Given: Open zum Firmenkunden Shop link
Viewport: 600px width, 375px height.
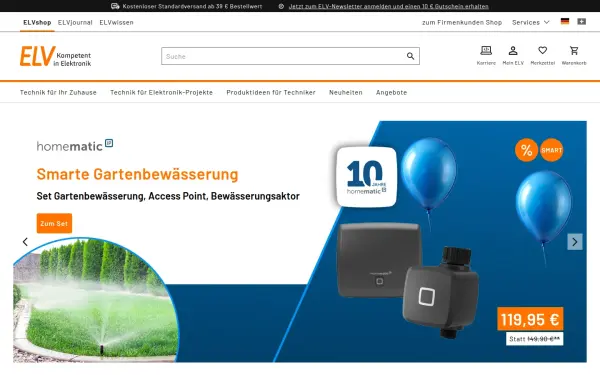Looking at the screenshot, I should pyautogui.click(x=462, y=23).
